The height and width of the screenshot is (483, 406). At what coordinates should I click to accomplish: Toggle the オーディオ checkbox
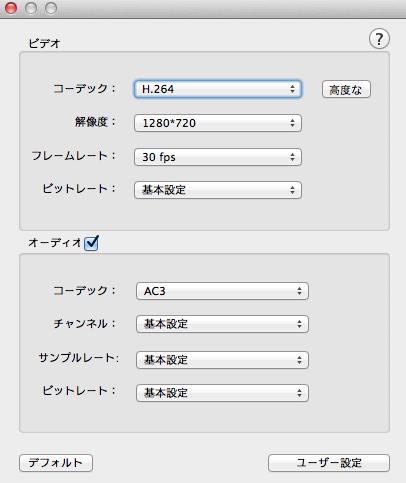[x=91, y=243]
